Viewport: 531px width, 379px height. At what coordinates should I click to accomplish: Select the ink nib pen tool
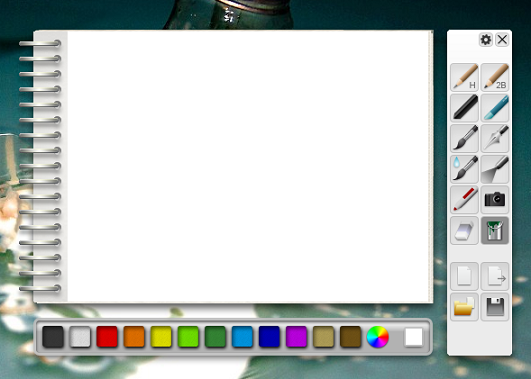(495, 138)
